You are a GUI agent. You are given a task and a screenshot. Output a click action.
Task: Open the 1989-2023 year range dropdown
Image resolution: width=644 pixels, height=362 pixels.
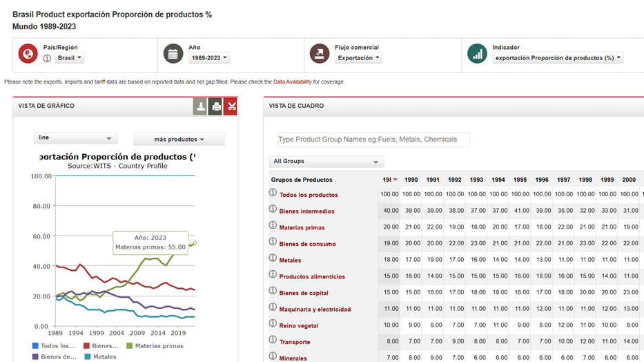coord(209,58)
